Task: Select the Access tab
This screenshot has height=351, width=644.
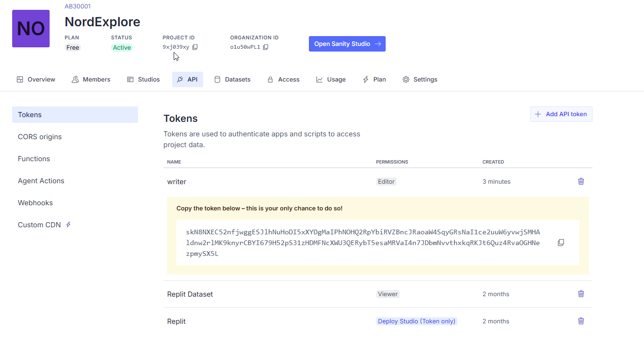Action: (x=283, y=80)
